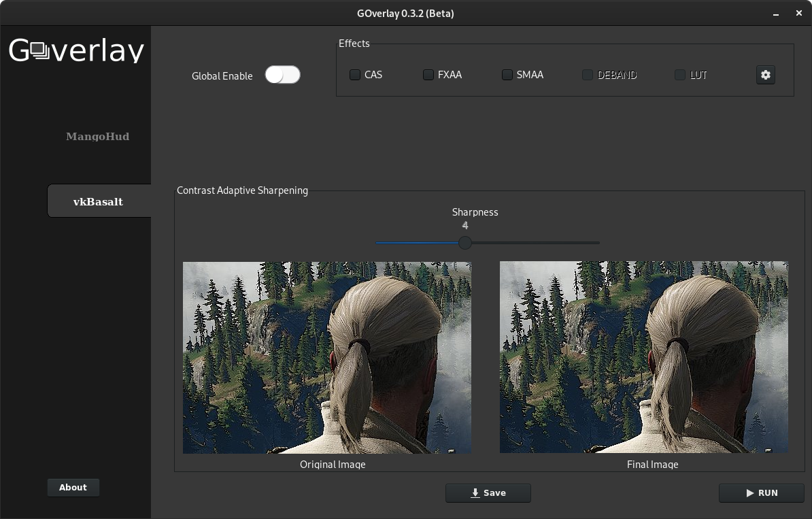Image resolution: width=812 pixels, height=519 pixels.
Task: Click the Sharpness value 4
Action: point(465,225)
